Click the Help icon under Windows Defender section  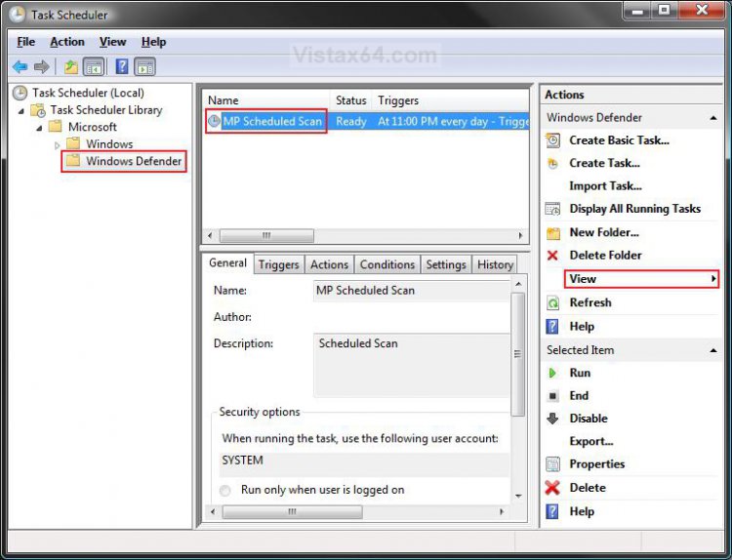[x=552, y=326]
